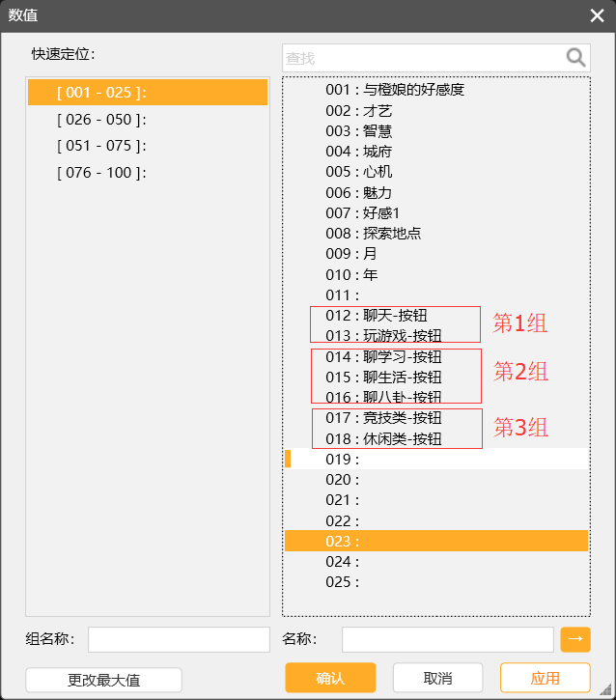Image resolution: width=616 pixels, height=700 pixels.
Task: Click the 应用 apply button
Action: (545, 679)
